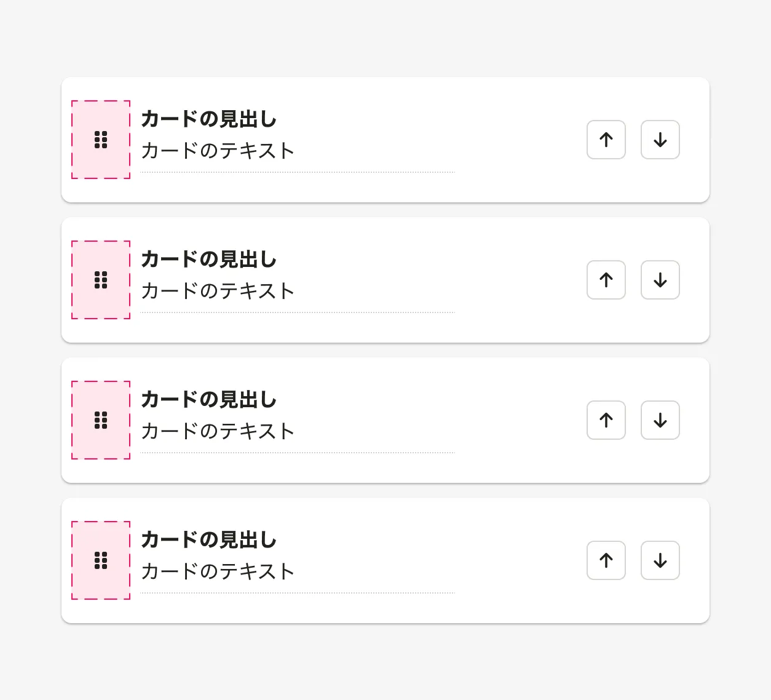The image size is (771, 700).
Task: Move the third card up
Action: pyautogui.click(x=606, y=420)
